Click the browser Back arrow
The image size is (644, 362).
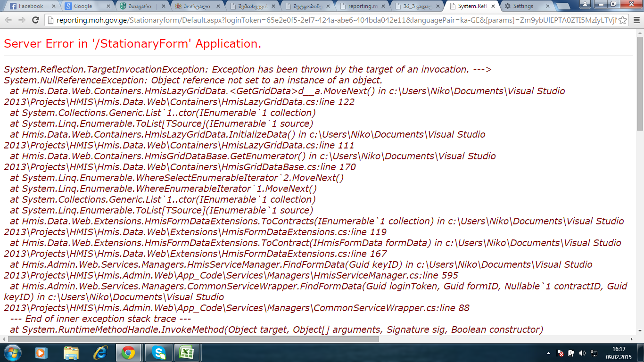click(x=8, y=20)
